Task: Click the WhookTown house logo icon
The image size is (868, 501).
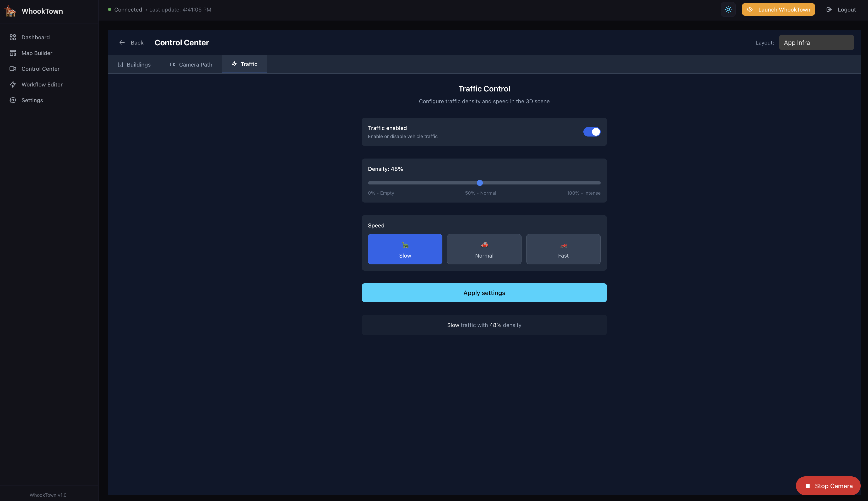Action: click(x=10, y=11)
